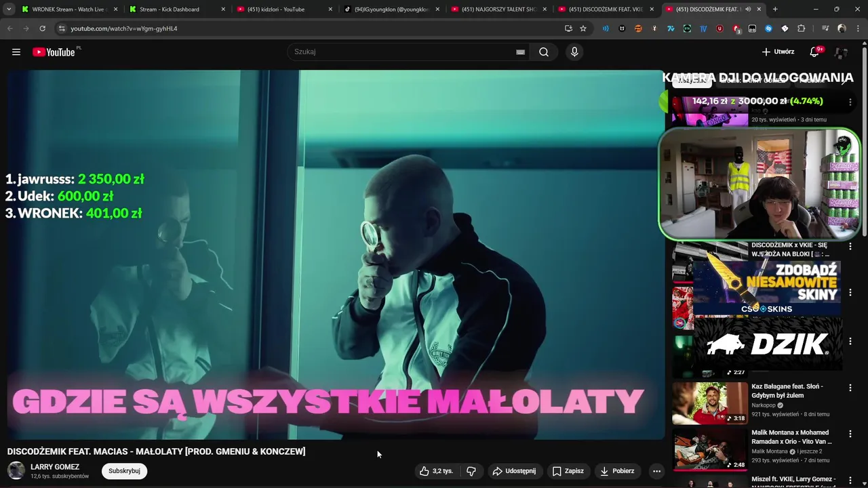Click the black cat extension icon

(x=622, y=28)
